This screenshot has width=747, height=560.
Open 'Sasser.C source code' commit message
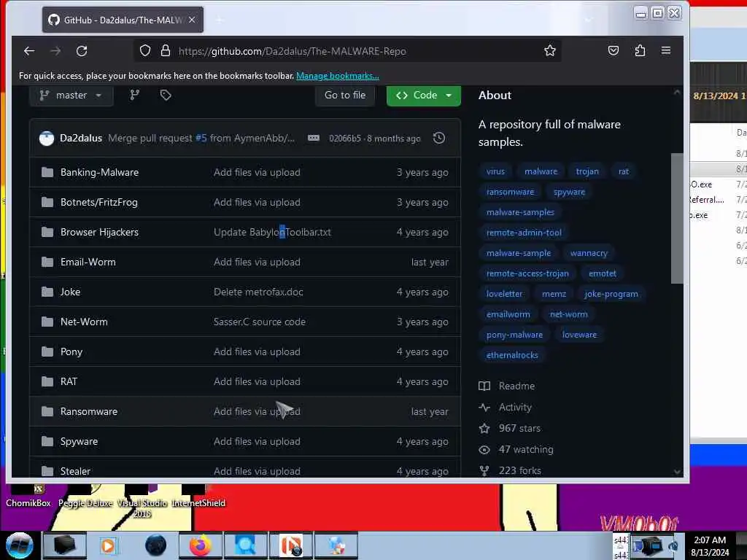[x=260, y=322]
